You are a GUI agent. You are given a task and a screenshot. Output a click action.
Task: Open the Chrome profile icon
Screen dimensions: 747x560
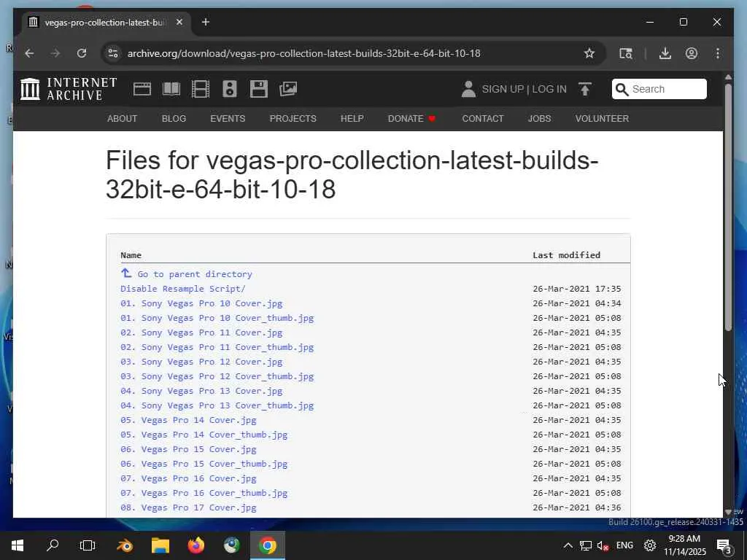[x=692, y=53]
